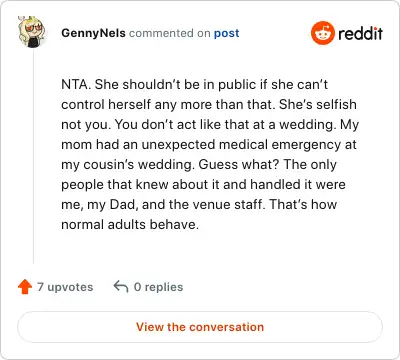This screenshot has width=400, height=360.
Task: Collapse thread via the vertical line under avatar
Action: (33, 156)
